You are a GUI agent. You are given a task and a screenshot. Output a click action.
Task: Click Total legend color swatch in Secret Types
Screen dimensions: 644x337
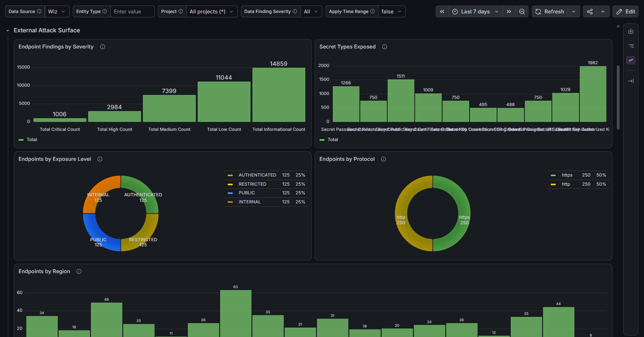pyautogui.click(x=322, y=140)
